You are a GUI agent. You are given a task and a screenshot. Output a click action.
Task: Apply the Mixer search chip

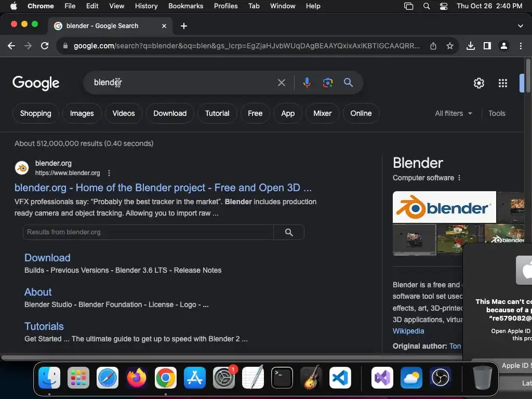(x=322, y=113)
